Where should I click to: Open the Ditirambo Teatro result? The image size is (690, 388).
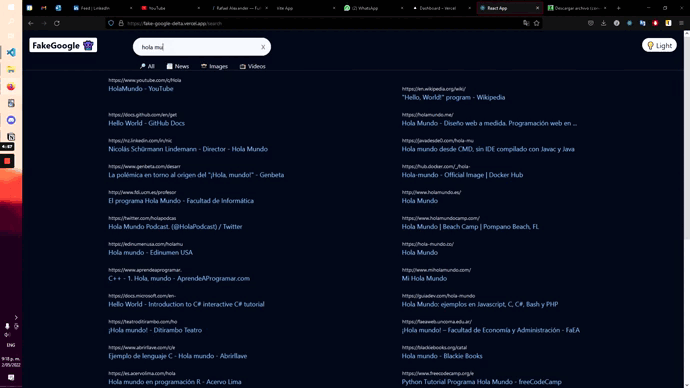pos(155,330)
